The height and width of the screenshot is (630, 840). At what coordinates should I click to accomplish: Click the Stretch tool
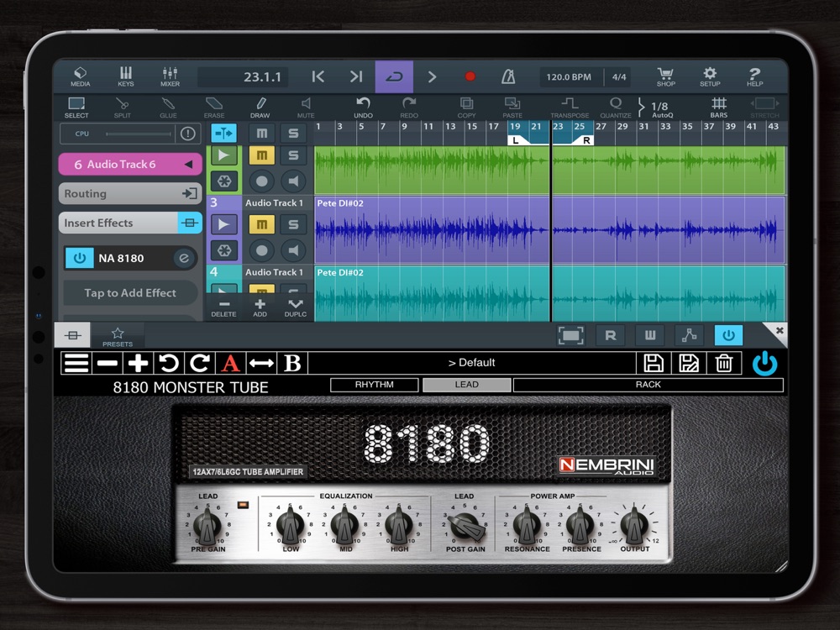pos(764,108)
